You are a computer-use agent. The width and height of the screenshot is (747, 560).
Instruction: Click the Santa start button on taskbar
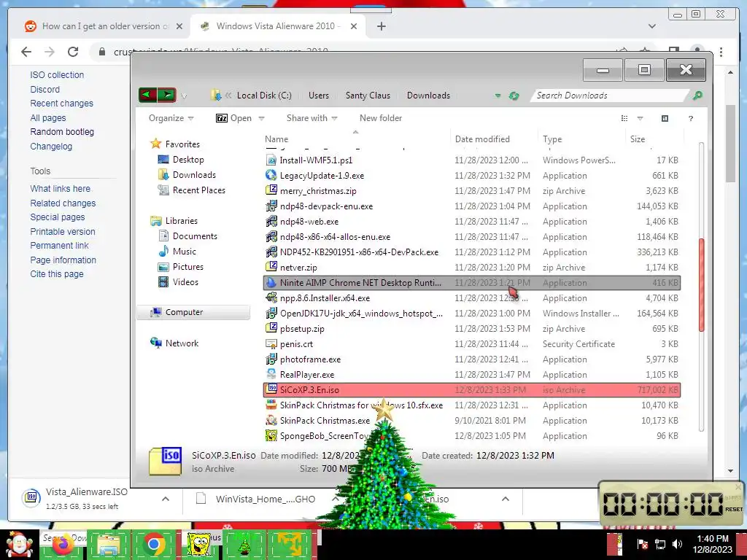19,545
